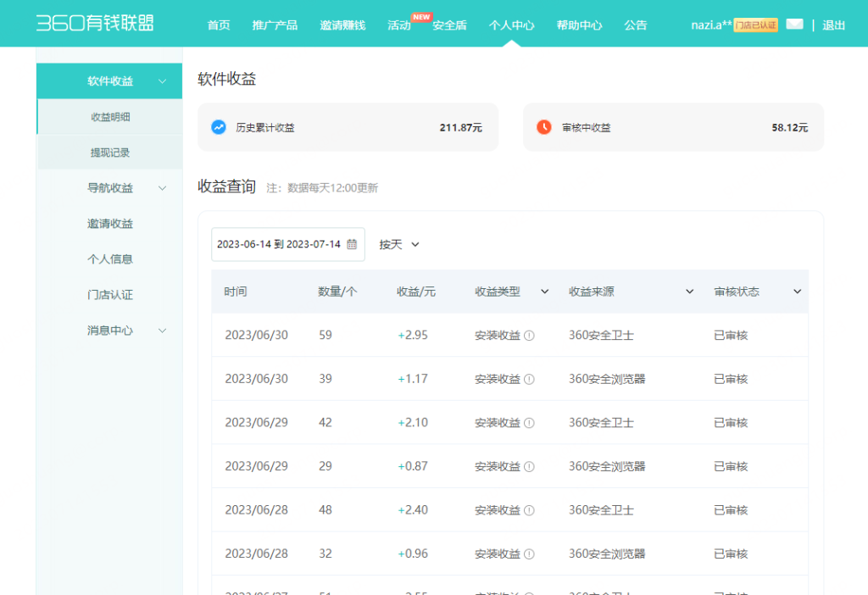The width and height of the screenshot is (868, 595).
Task: Open 公告 in top navigation
Action: click(635, 25)
